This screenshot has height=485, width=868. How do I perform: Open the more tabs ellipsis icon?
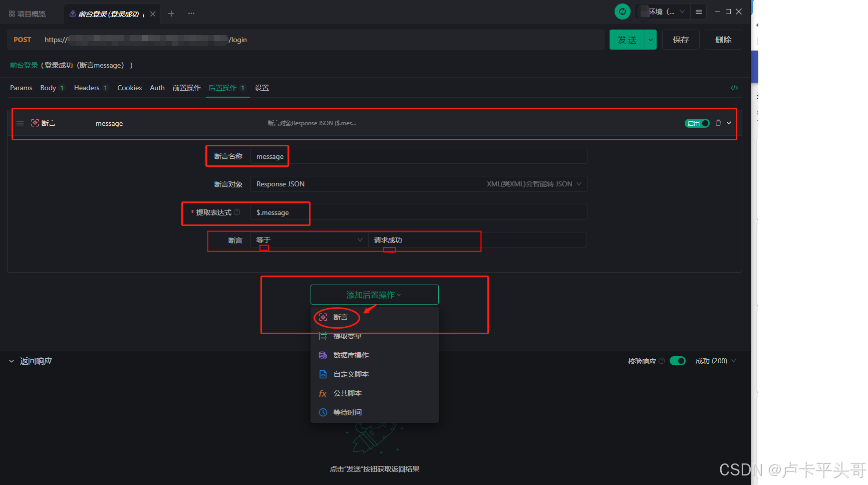[x=191, y=14]
